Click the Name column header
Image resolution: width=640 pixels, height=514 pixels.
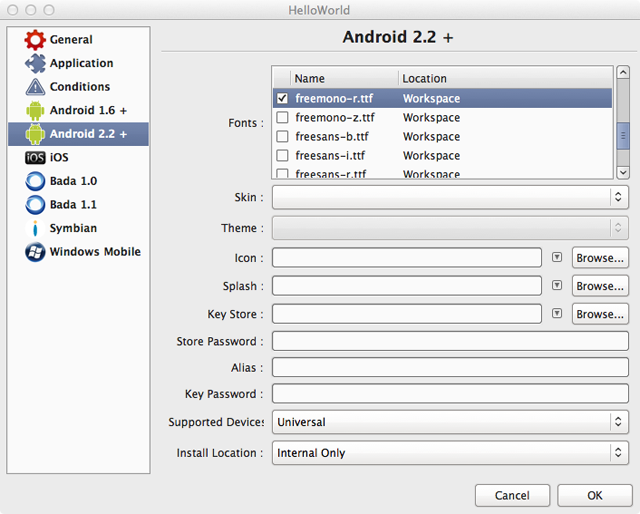tap(344, 78)
